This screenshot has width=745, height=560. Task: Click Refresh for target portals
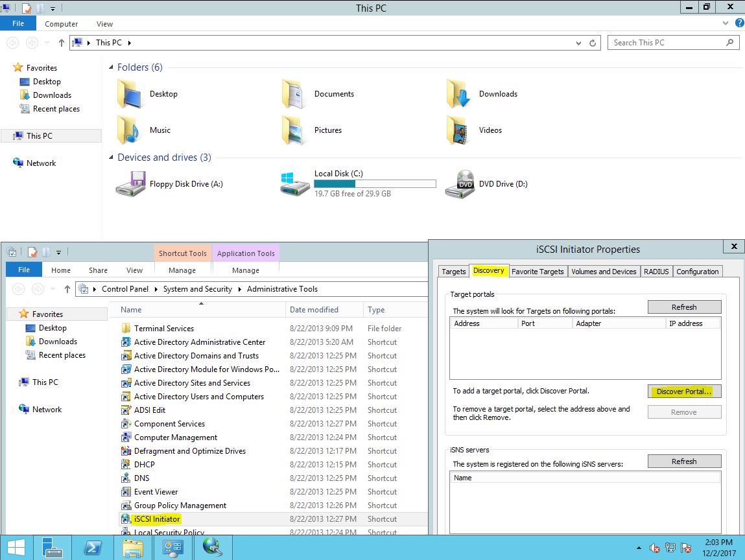pyautogui.click(x=684, y=307)
